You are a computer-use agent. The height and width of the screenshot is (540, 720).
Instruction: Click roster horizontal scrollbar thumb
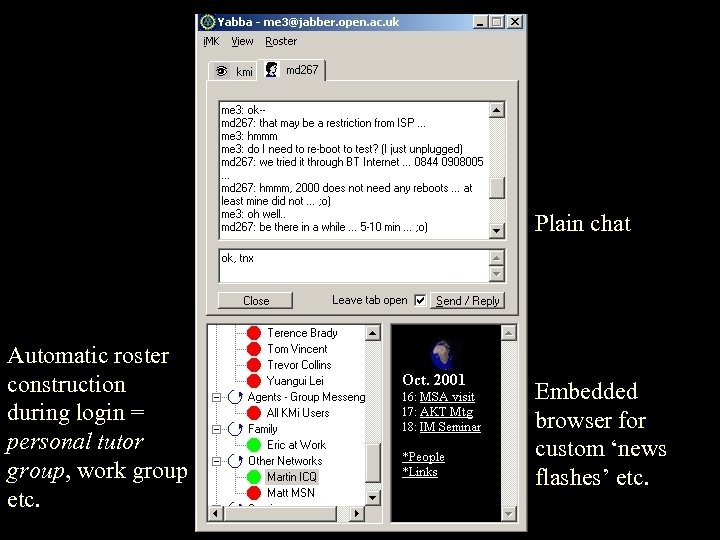(x=280, y=513)
